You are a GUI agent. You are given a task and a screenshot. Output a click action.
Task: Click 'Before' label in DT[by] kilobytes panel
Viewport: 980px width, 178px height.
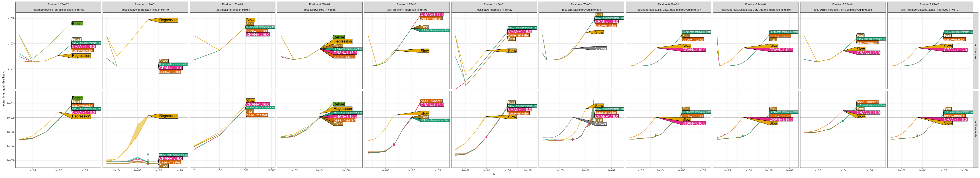point(339,37)
